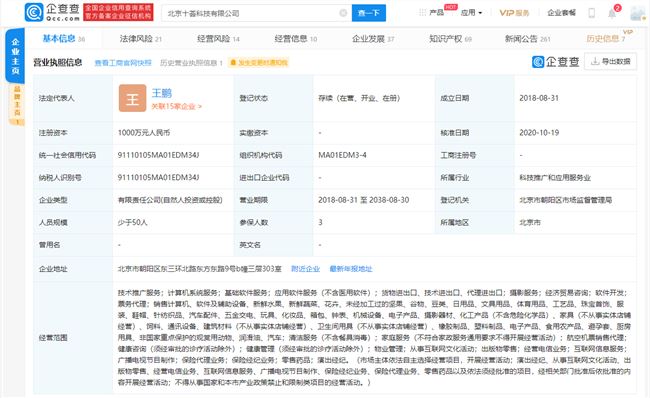This screenshot has height=398, width=650.
Task: Click the 营业执照信息 section heading
Action: (x=58, y=62)
